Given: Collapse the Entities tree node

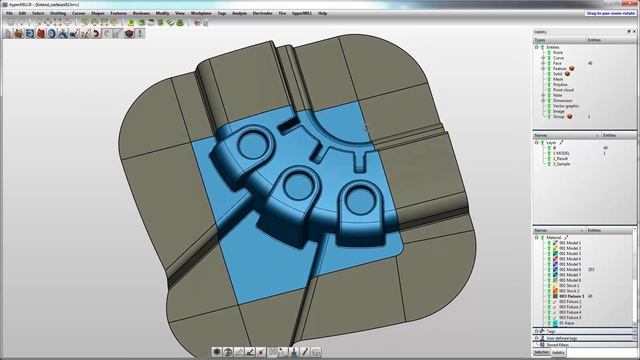Looking at the screenshot, I should pos(536,47).
